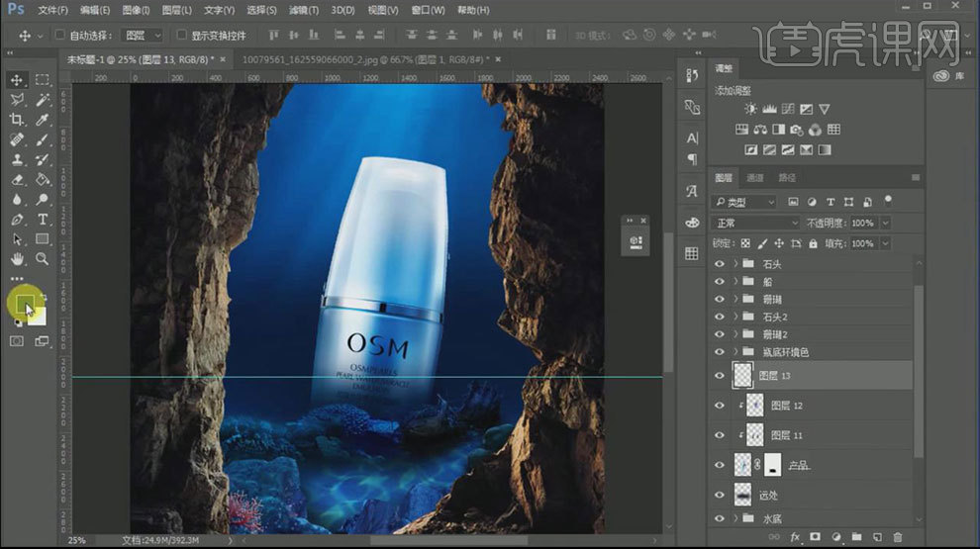The width and height of the screenshot is (980, 549).
Task: Click the background color swatch
Action: tap(39, 317)
